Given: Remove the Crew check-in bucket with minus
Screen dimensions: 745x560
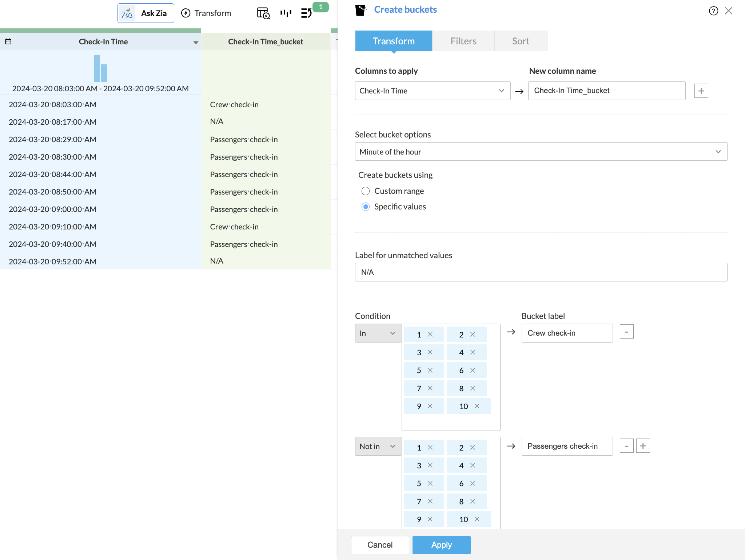Looking at the screenshot, I should point(626,332).
